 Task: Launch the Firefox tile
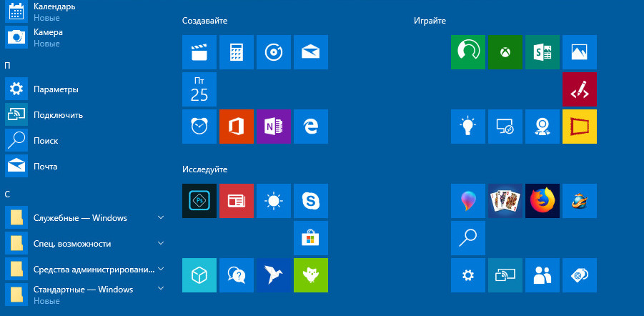(542, 201)
